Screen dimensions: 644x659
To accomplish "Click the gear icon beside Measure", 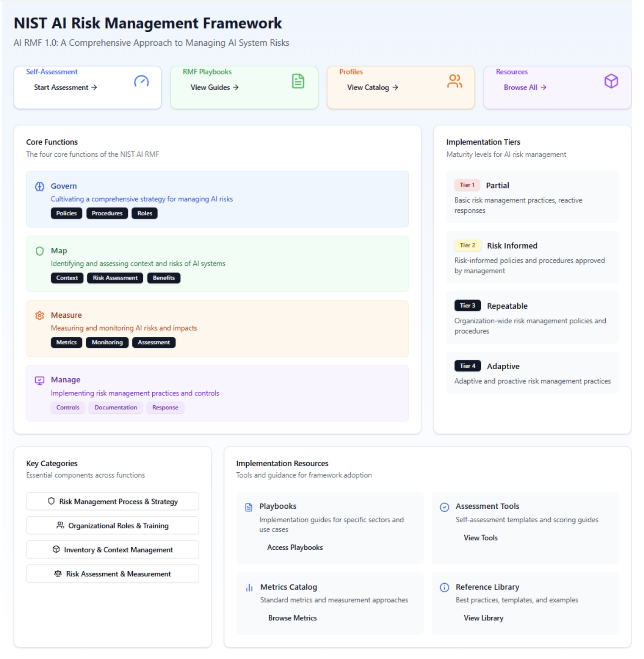I will point(40,316).
